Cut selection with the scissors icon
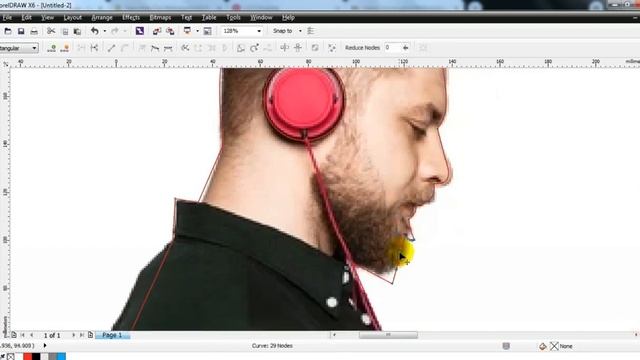 tap(51, 31)
